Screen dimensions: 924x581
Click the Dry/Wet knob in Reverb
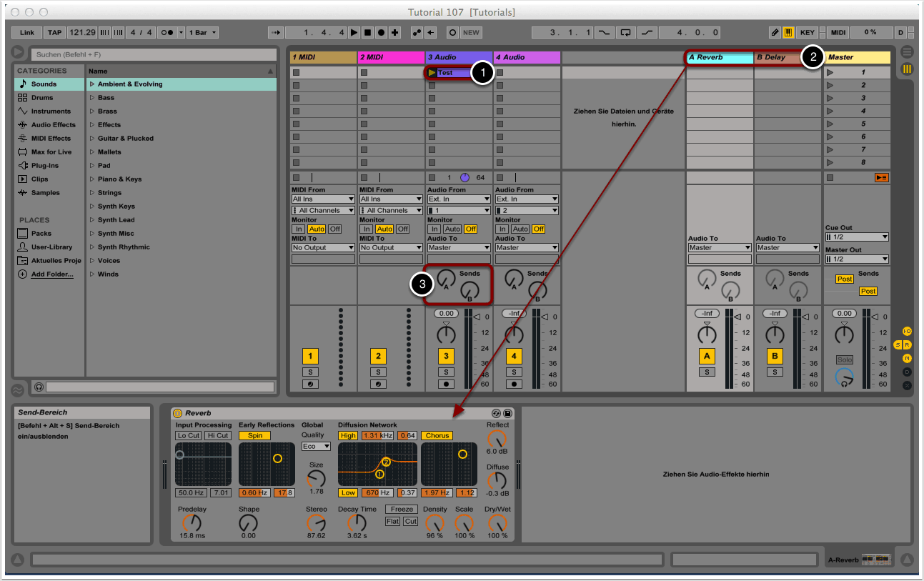point(497,522)
